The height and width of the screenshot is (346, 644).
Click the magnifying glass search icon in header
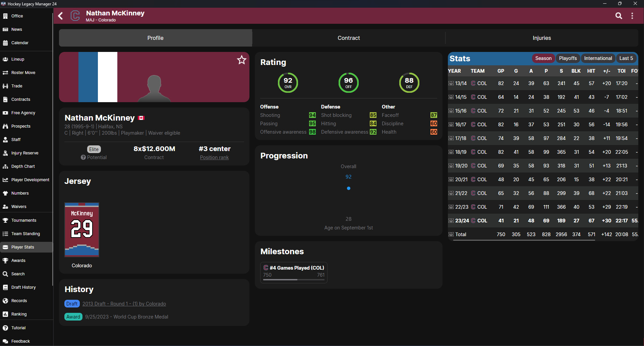(619, 15)
